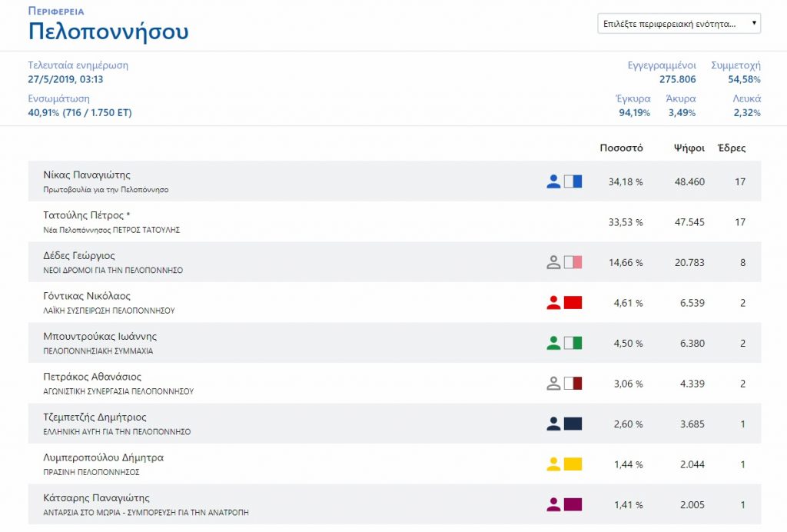Click the Έδρες column header
The width and height of the screenshot is (787, 532).
tap(731, 148)
